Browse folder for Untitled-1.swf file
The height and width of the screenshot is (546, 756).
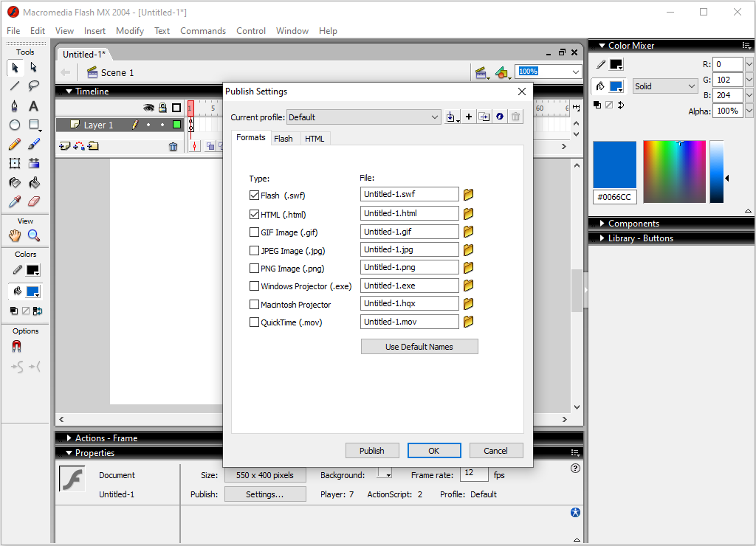[468, 195]
